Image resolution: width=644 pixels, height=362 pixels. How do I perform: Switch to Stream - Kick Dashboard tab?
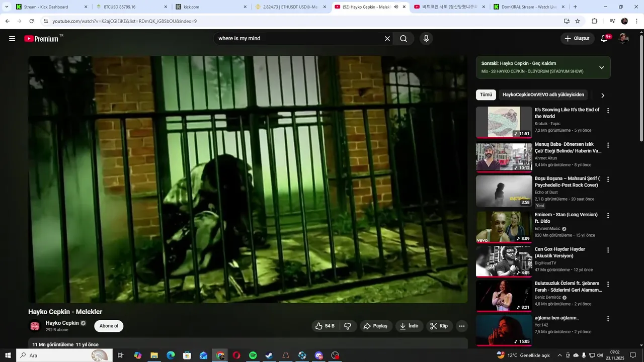pyautogui.click(x=51, y=7)
